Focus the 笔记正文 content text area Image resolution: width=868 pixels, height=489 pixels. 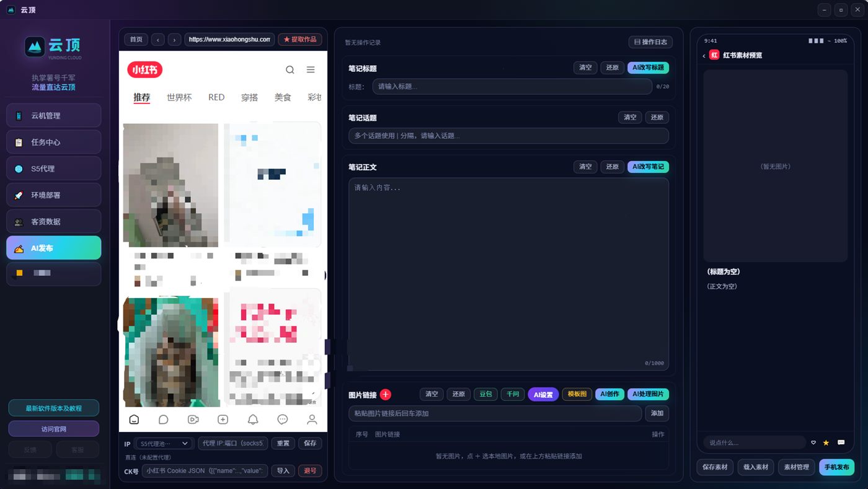[x=508, y=275]
